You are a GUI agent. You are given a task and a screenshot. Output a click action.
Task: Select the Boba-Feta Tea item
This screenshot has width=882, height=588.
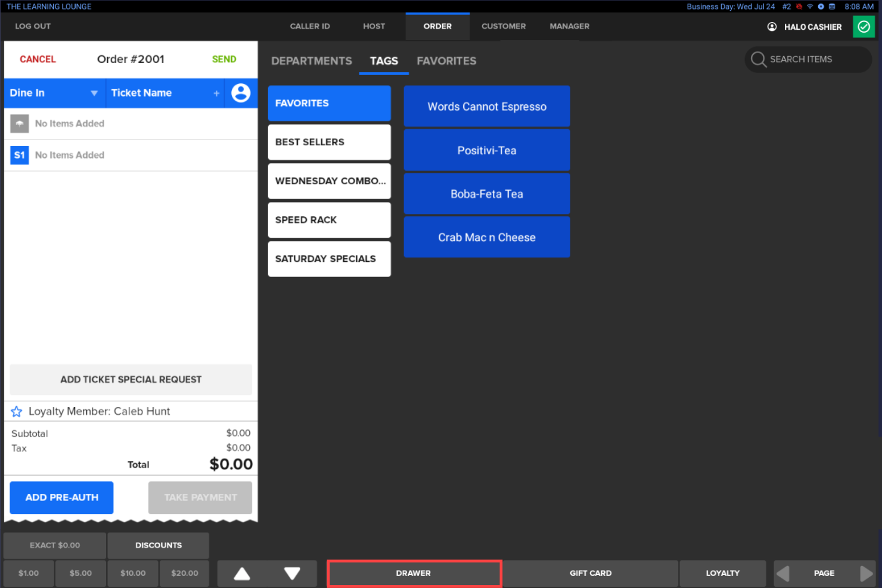point(487,194)
